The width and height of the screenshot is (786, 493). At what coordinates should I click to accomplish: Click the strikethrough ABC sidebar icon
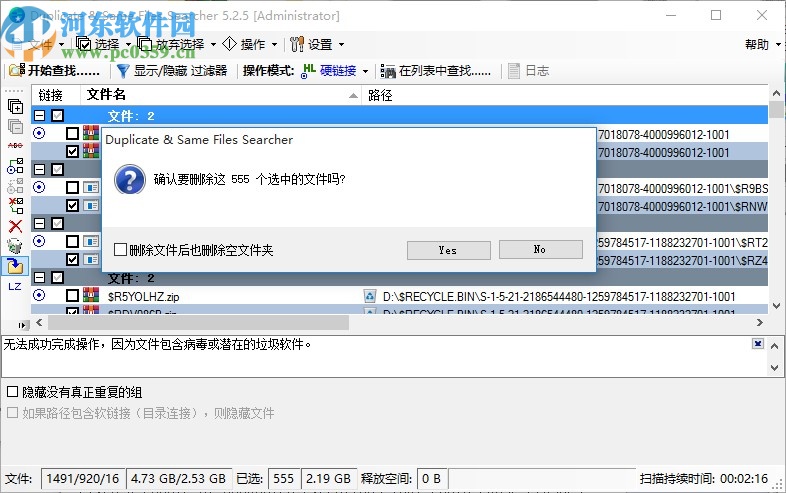click(x=15, y=145)
